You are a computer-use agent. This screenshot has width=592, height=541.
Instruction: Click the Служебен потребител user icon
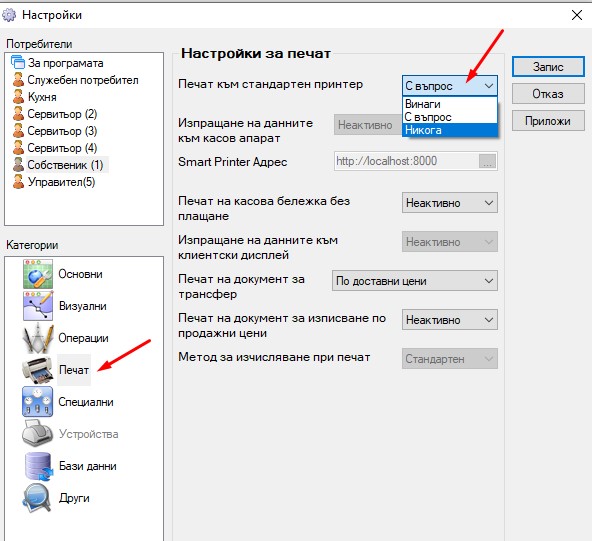coord(18,80)
